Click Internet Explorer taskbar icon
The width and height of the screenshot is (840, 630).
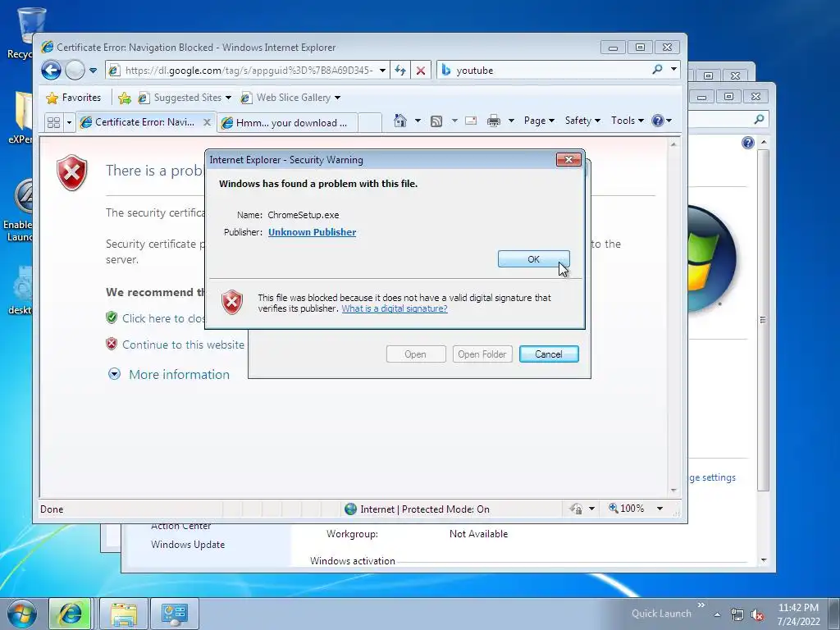point(71,614)
